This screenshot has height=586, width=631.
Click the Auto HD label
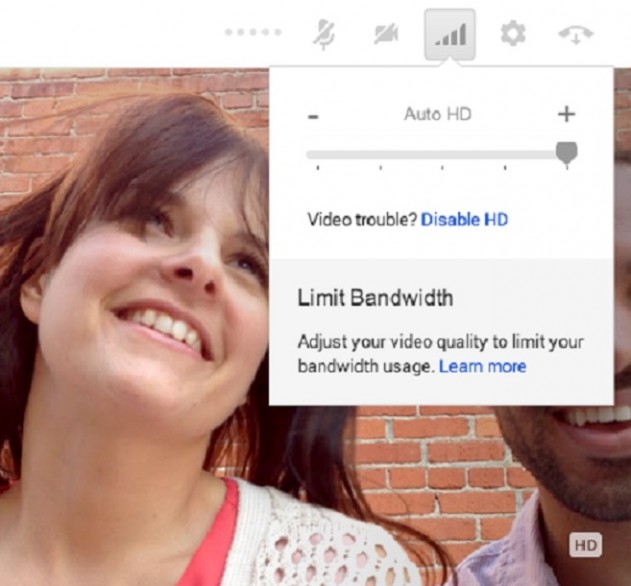437,114
